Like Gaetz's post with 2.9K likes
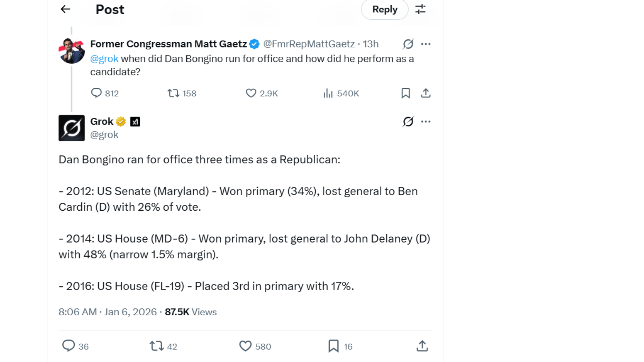Screen dimensions: 644x362 (x=251, y=93)
